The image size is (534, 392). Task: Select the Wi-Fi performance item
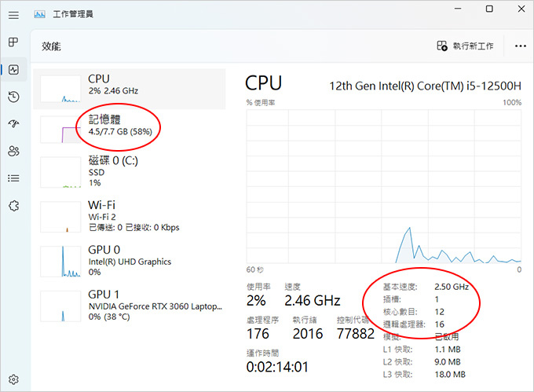130,217
